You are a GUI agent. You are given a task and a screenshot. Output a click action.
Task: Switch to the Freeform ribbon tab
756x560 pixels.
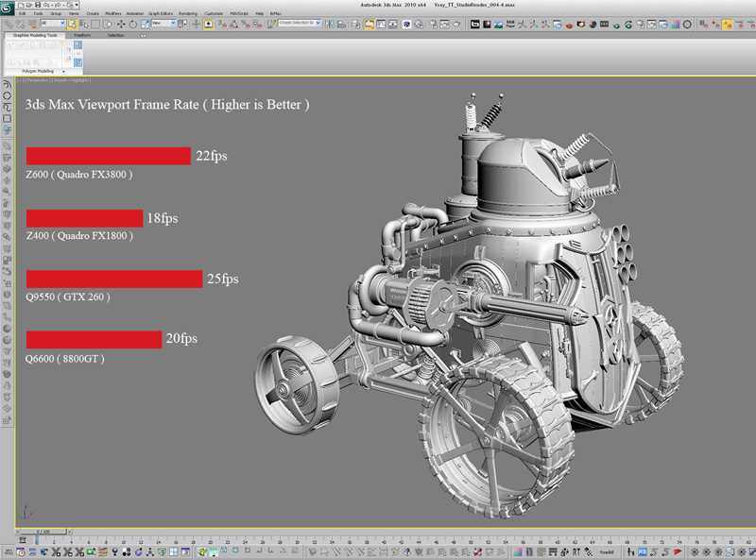[82, 35]
